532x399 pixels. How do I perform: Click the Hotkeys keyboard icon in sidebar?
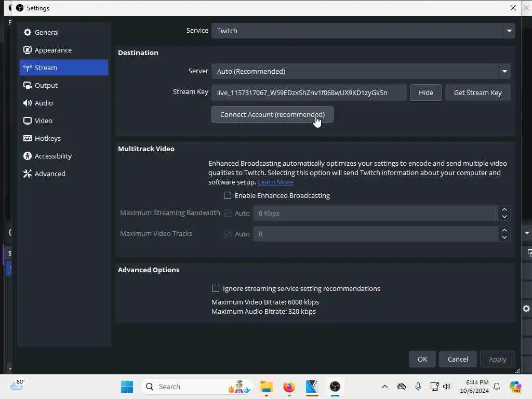coord(28,138)
